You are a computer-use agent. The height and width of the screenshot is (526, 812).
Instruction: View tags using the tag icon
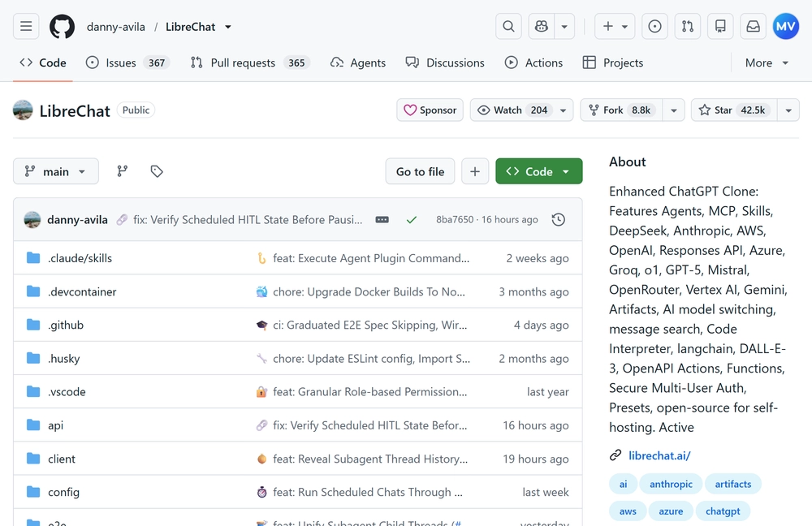tap(157, 170)
